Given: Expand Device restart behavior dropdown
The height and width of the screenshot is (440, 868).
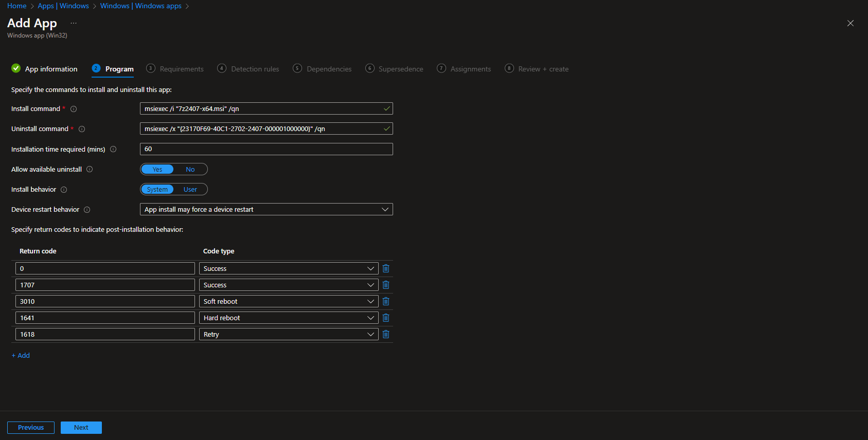Looking at the screenshot, I should click(266, 209).
